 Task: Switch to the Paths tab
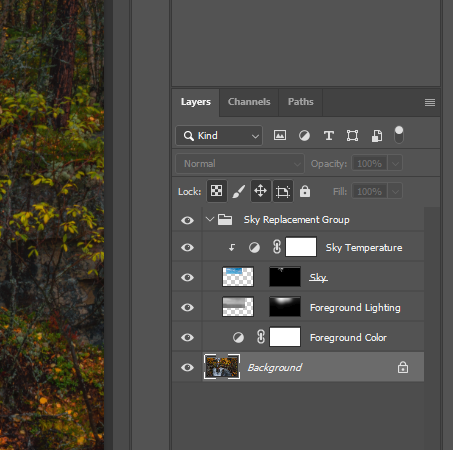pyautogui.click(x=301, y=102)
